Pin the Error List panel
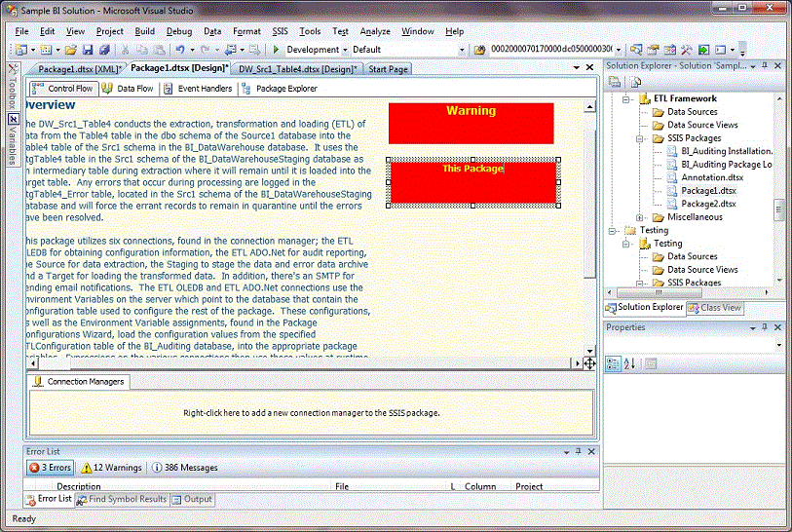This screenshot has width=792, height=532. [x=579, y=451]
